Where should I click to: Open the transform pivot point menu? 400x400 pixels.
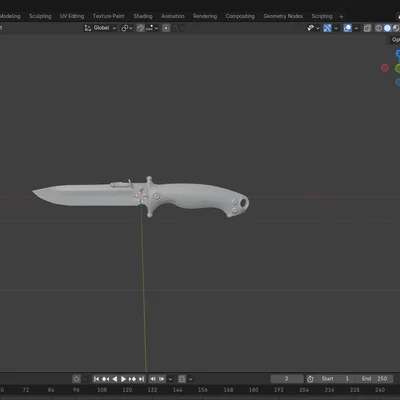126,28
